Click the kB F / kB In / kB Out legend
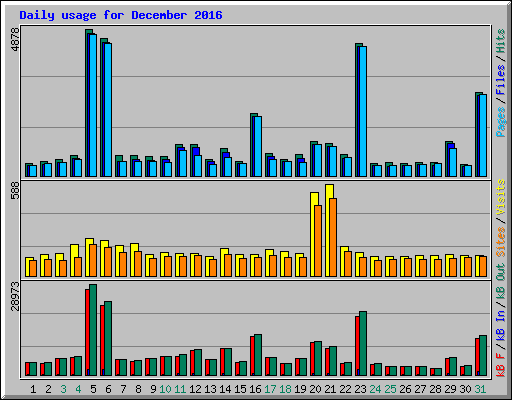The height and width of the screenshot is (400, 512). [501, 320]
